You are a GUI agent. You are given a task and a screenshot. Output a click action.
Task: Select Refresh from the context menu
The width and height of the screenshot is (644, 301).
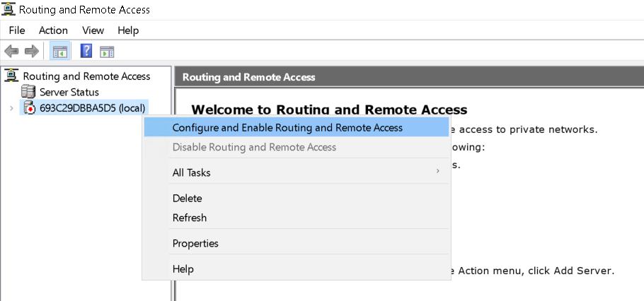click(190, 218)
